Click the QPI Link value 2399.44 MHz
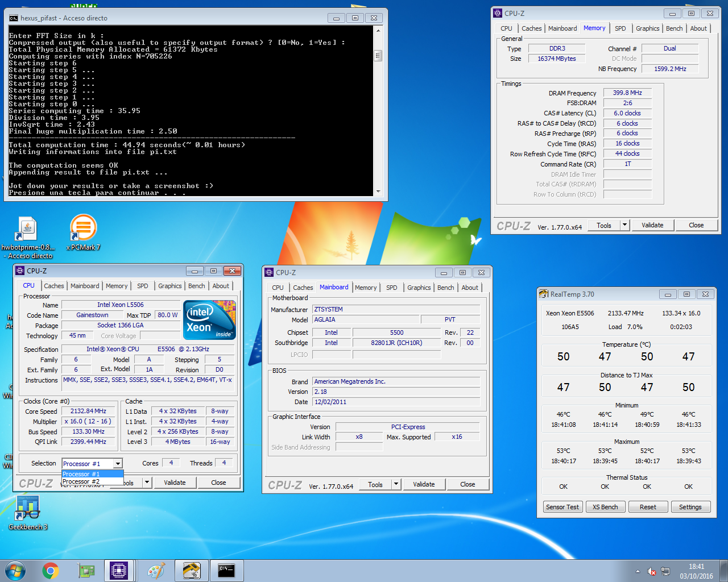This screenshot has width=728, height=582. coord(88,442)
